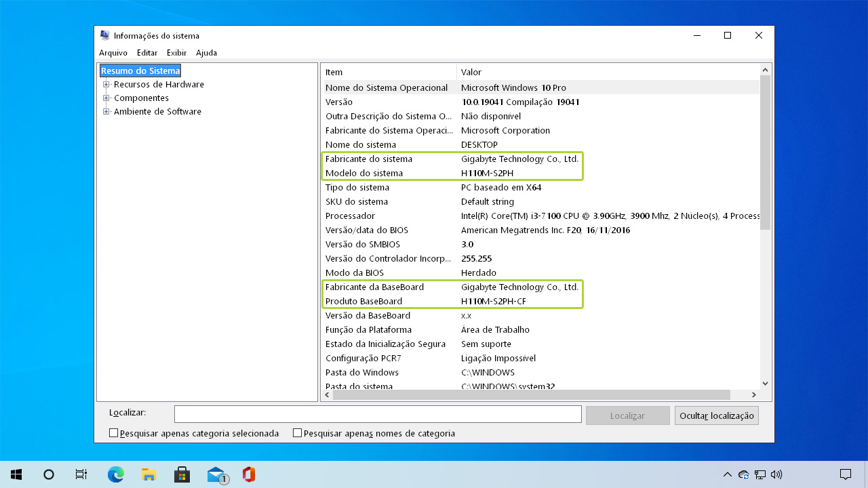Image resolution: width=868 pixels, height=488 pixels.
Task: Select the Fabricante do sistema row
Action: (540, 159)
